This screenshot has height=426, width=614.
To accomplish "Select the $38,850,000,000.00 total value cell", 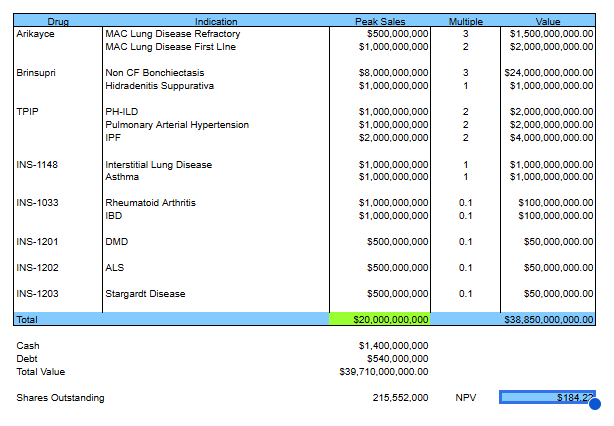I will click(x=549, y=320).
